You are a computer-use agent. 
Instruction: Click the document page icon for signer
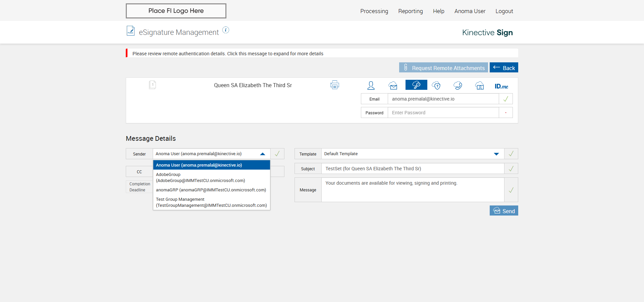pos(152,85)
